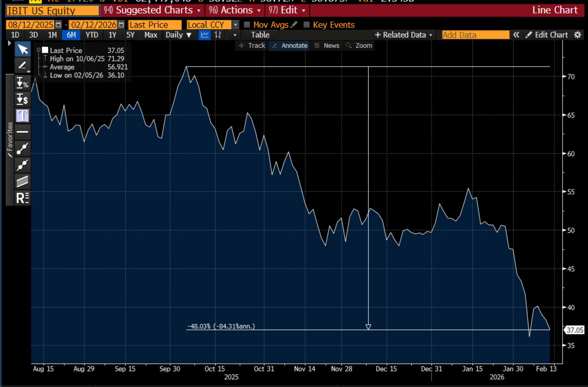Click the Table view button
This screenshot has width=588, height=387.
coord(260,35)
